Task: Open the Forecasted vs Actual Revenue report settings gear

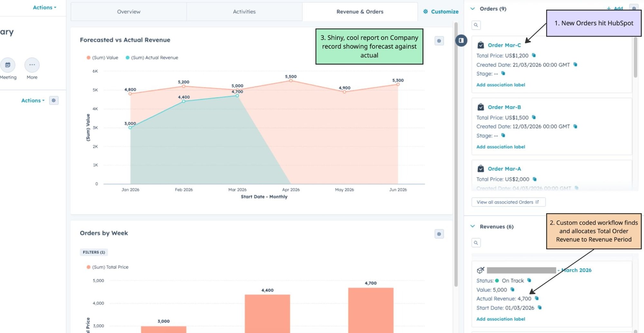Action: [x=439, y=41]
